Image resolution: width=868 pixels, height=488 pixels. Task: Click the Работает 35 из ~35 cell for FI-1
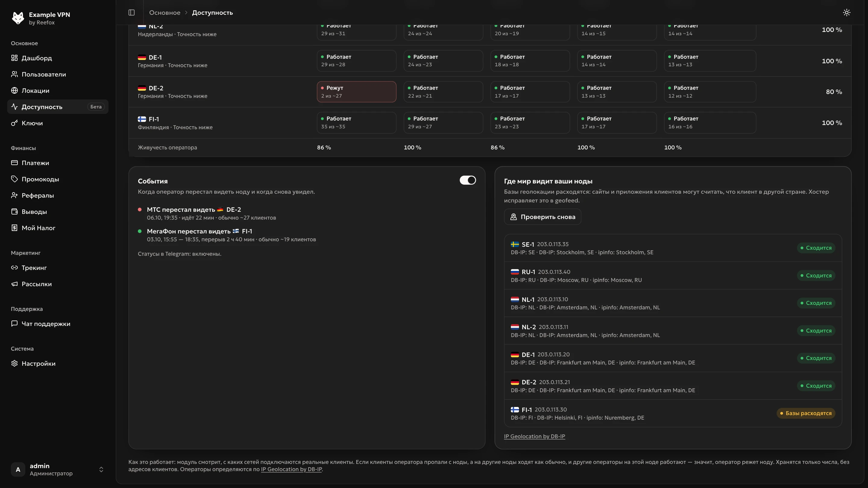357,123
